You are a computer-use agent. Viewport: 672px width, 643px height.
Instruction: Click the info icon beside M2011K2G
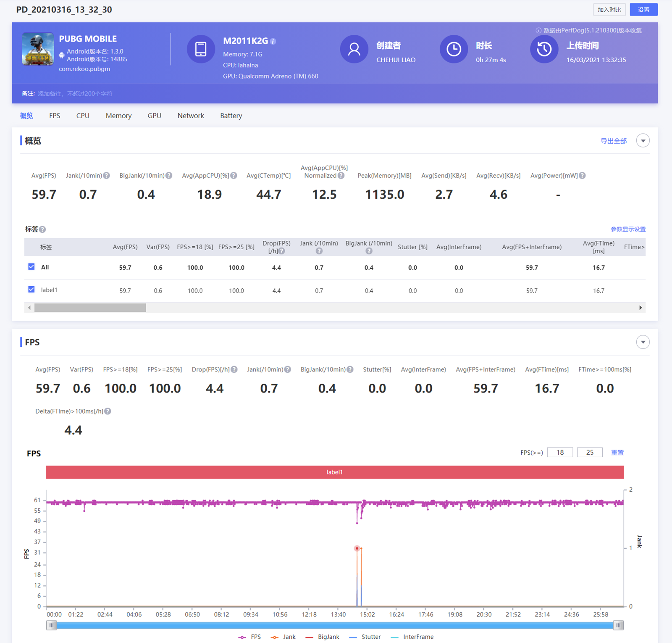click(x=273, y=41)
